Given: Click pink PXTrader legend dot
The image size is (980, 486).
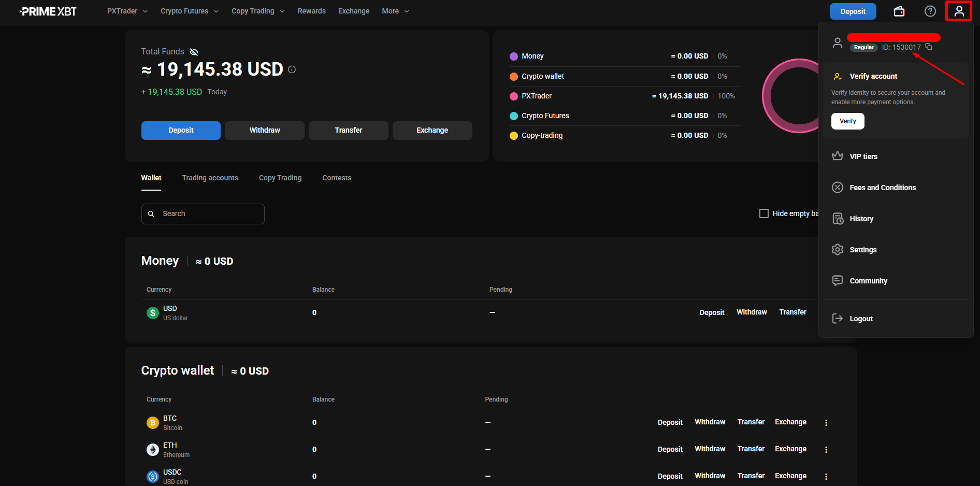Looking at the screenshot, I should point(514,96).
